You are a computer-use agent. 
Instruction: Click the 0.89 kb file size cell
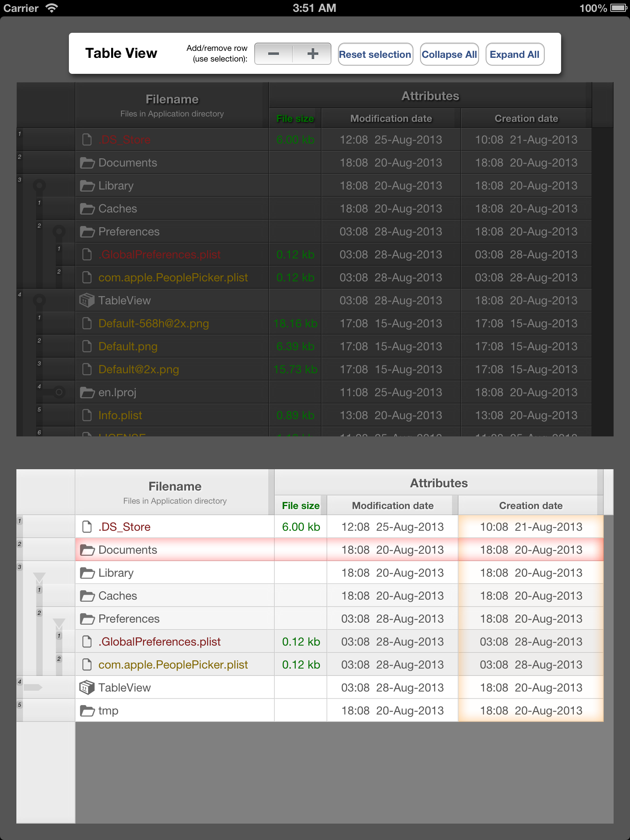click(x=295, y=415)
